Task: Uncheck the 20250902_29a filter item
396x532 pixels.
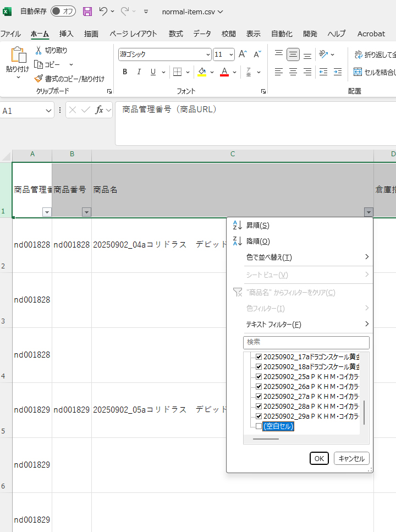Action: point(259,416)
